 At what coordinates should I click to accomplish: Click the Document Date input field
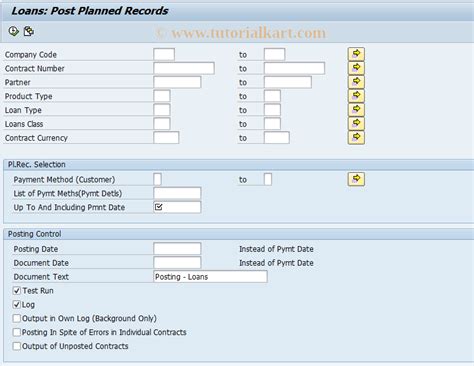tap(177, 263)
